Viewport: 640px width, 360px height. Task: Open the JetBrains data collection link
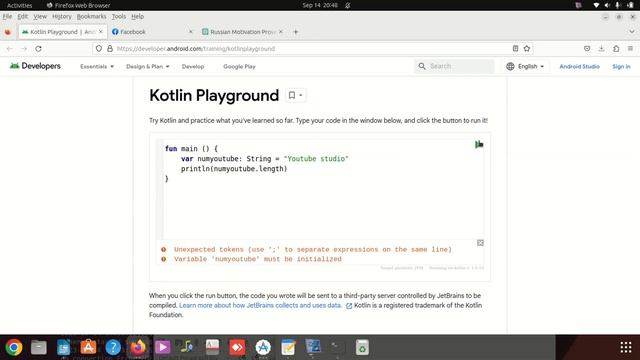(x=260, y=305)
